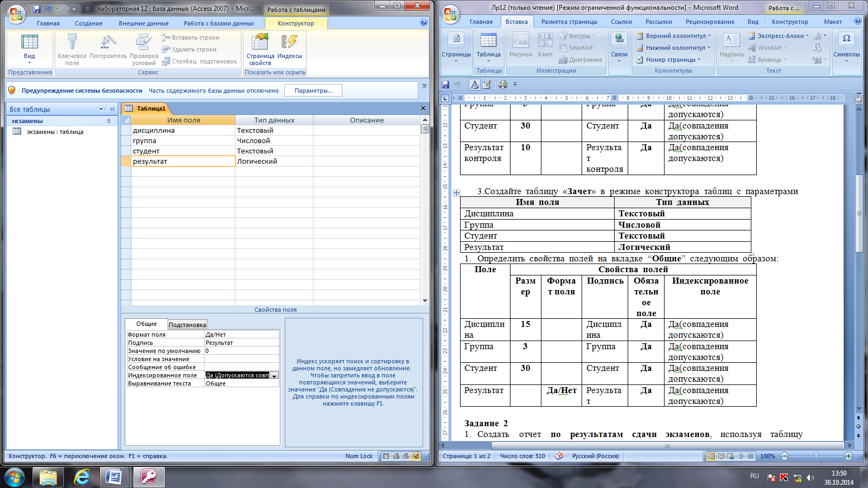Select Print Layout view in Word status bar

pos(711,456)
